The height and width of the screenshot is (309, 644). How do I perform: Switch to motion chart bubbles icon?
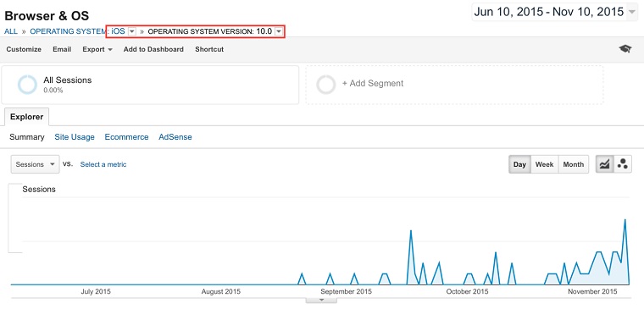tap(623, 164)
